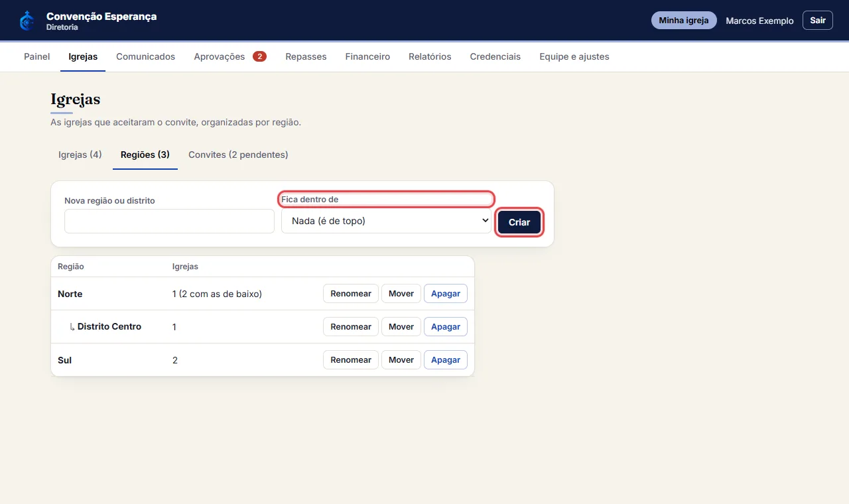Focus the Nova região ou distrito field
Image resolution: width=849 pixels, height=504 pixels.
[169, 221]
